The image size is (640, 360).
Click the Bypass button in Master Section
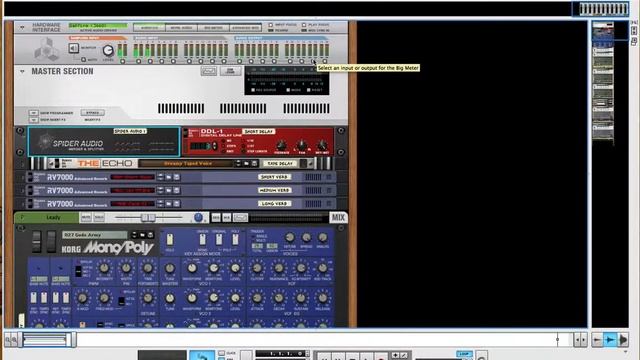(x=93, y=113)
